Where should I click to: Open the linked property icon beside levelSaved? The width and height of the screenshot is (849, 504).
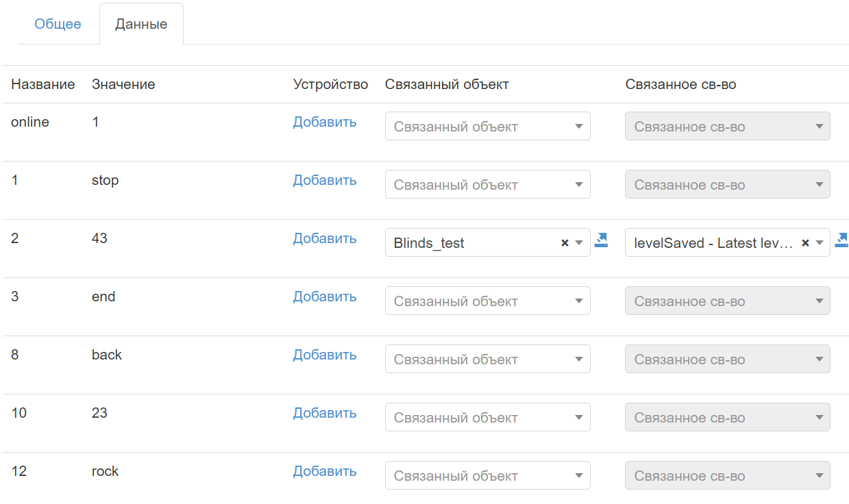pyautogui.click(x=841, y=240)
